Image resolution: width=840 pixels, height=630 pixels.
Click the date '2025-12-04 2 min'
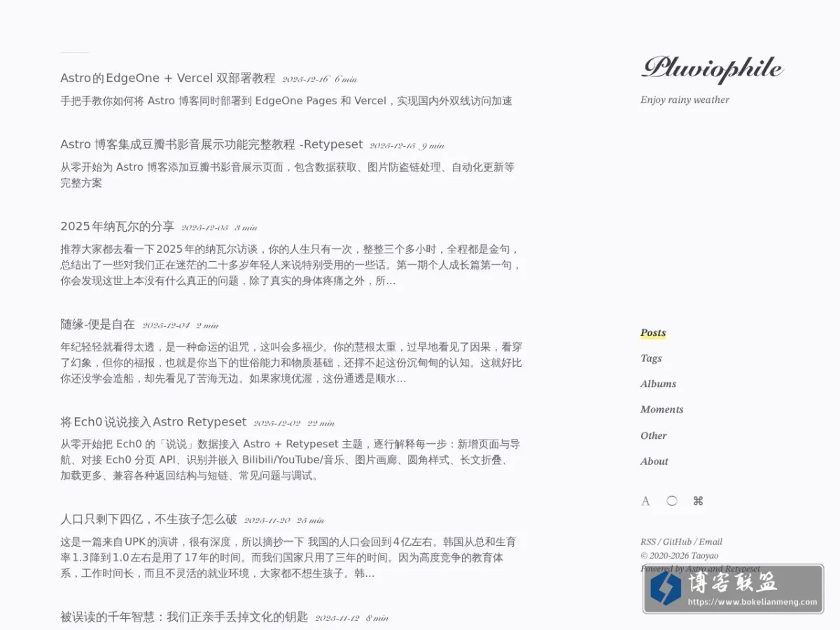181,325
